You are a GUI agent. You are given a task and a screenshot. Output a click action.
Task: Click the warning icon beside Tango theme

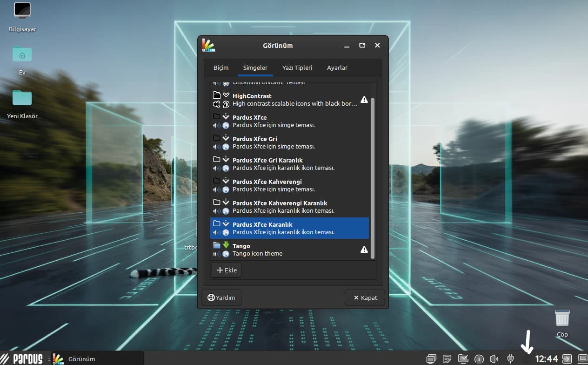(x=364, y=250)
